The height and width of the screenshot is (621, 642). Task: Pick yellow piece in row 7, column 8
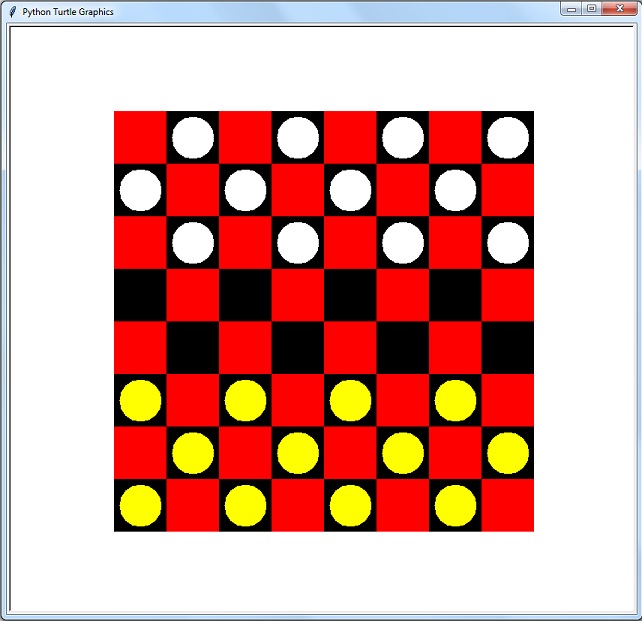click(x=508, y=453)
